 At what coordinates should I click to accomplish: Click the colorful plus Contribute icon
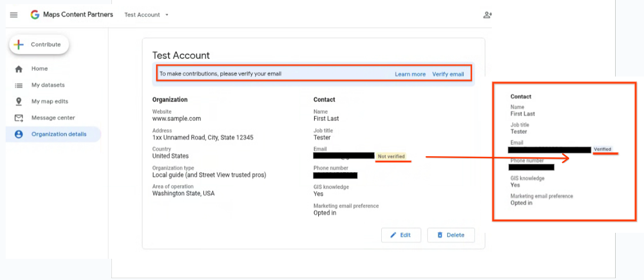click(18, 44)
